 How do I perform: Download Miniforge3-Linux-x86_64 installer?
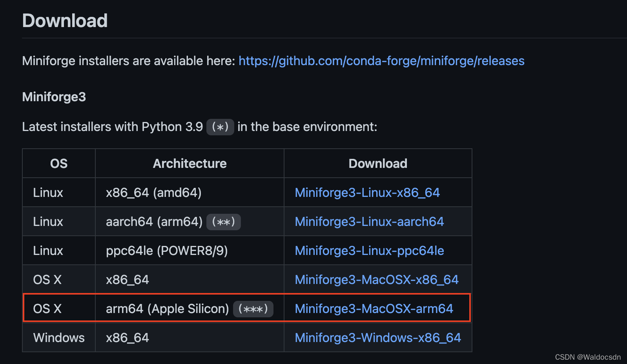[367, 193]
